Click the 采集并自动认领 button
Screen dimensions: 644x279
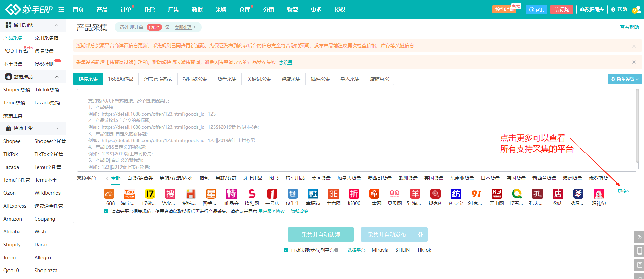321,234
